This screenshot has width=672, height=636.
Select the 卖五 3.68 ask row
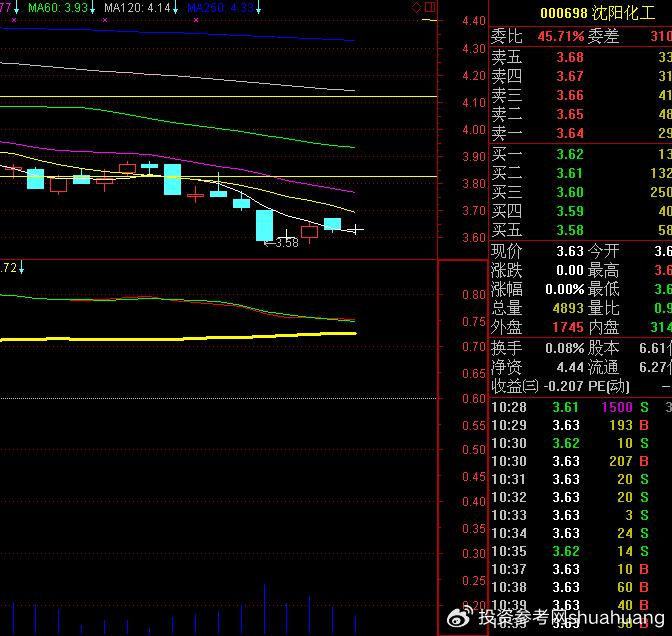pos(581,57)
